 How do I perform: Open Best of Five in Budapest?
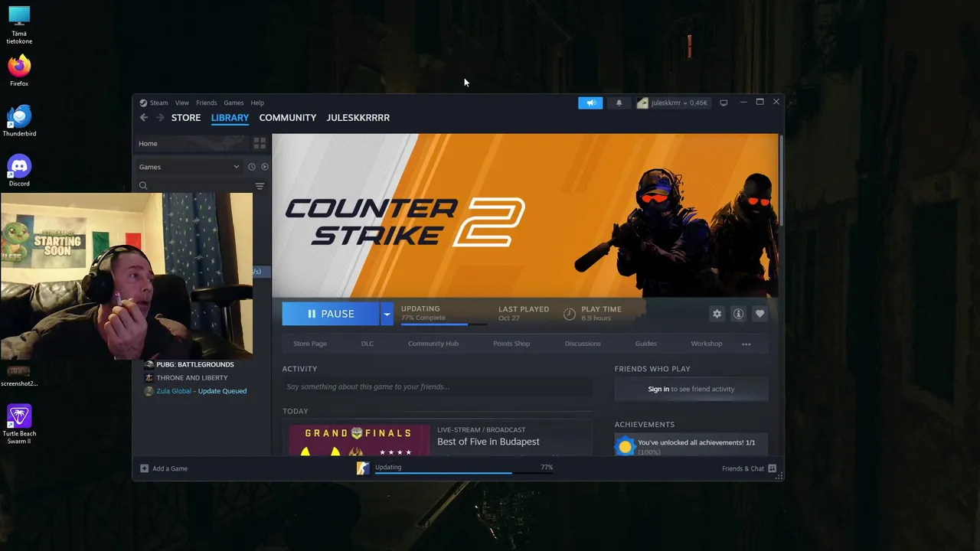tap(488, 442)
